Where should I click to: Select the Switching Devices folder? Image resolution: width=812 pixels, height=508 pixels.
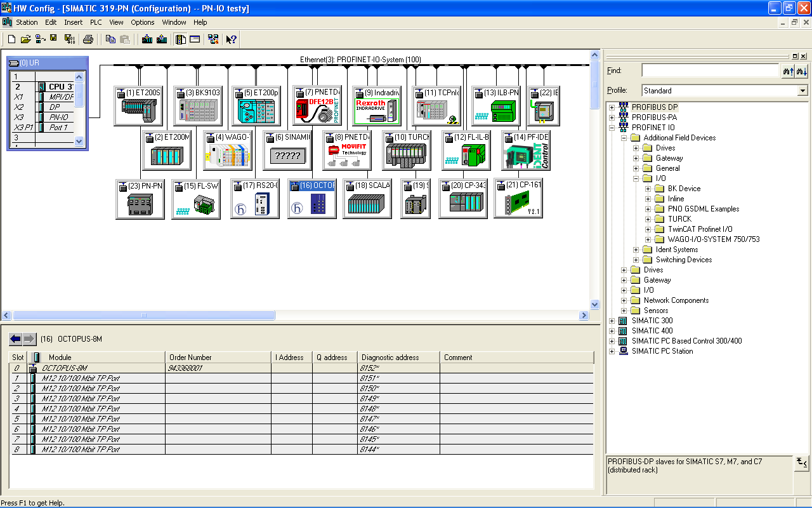click(x=684, y=260)
